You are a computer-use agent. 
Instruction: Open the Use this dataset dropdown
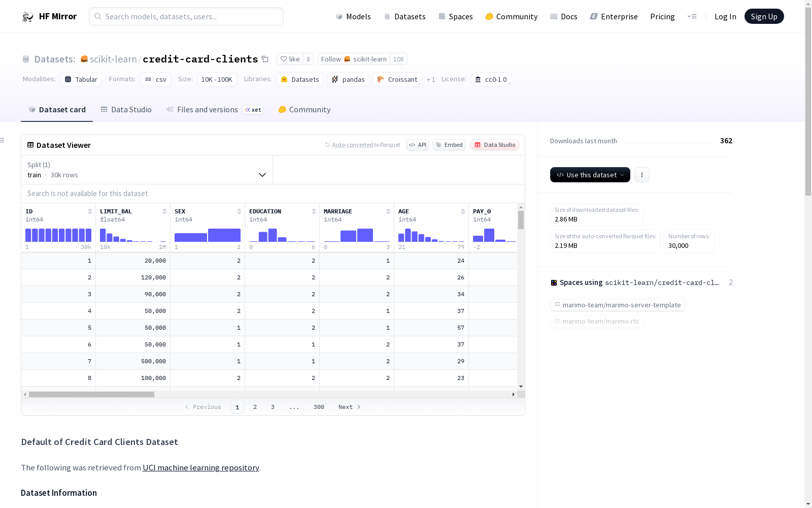(590, 175)
